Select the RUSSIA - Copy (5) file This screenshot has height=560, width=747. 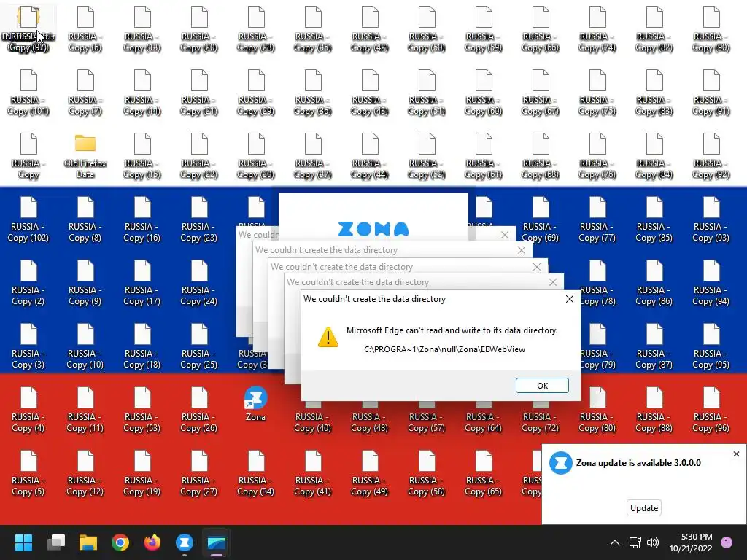[x=28, y=472]
